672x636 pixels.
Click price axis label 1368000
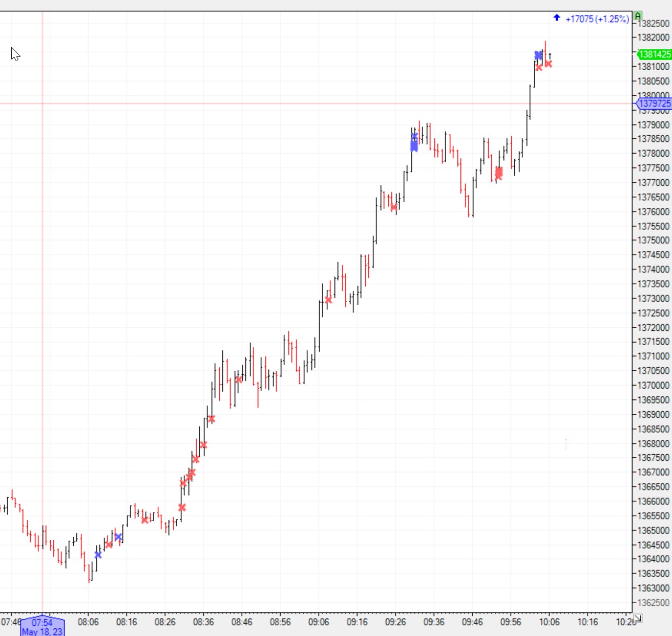click(654, 444)
